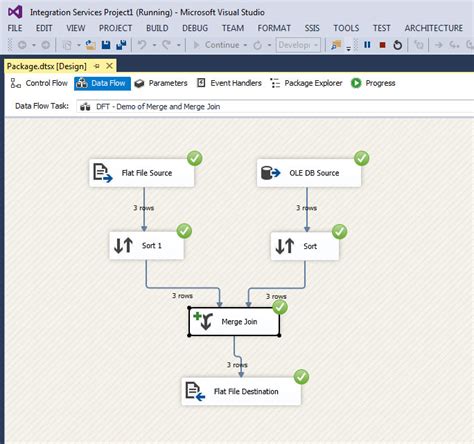474x444 pixels.
Task: Stop debugging with the red square button
Action: 383,45
